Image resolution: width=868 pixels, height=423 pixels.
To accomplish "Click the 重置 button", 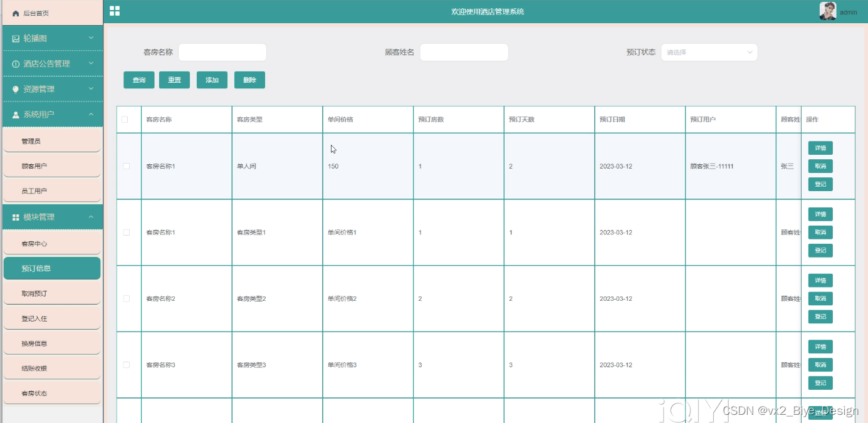I will pyautogui.click(x=174, y=80).
